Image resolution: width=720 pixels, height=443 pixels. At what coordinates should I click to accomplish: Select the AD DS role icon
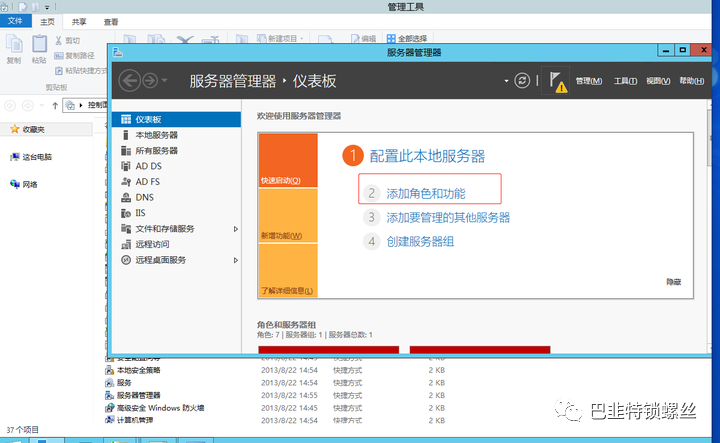pos(126,166)
